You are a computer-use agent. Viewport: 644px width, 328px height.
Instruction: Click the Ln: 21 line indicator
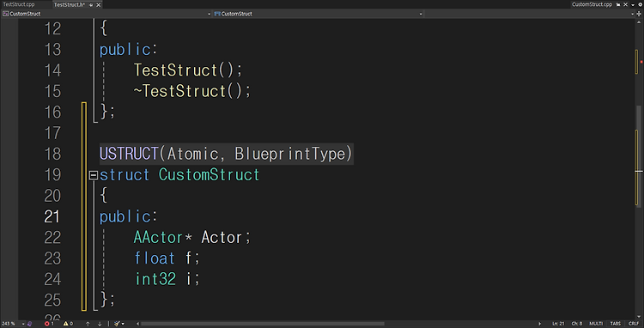[558, 324]
